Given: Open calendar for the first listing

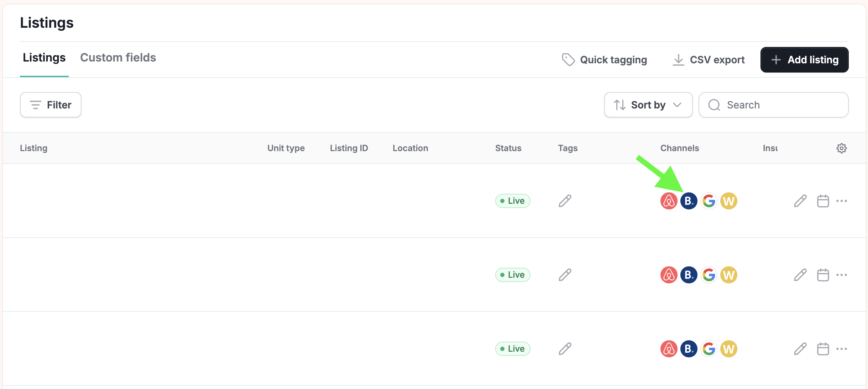Looking at the screenshot, I should click(823, 201).
